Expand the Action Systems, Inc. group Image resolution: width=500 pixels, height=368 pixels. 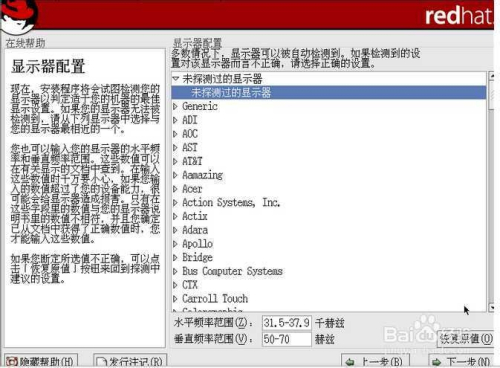tap(175, 202)
